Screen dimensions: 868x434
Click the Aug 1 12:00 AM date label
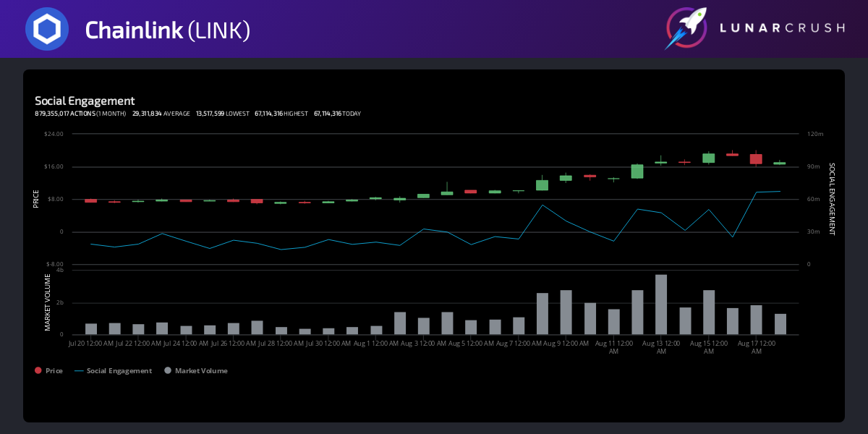(376, 342)
